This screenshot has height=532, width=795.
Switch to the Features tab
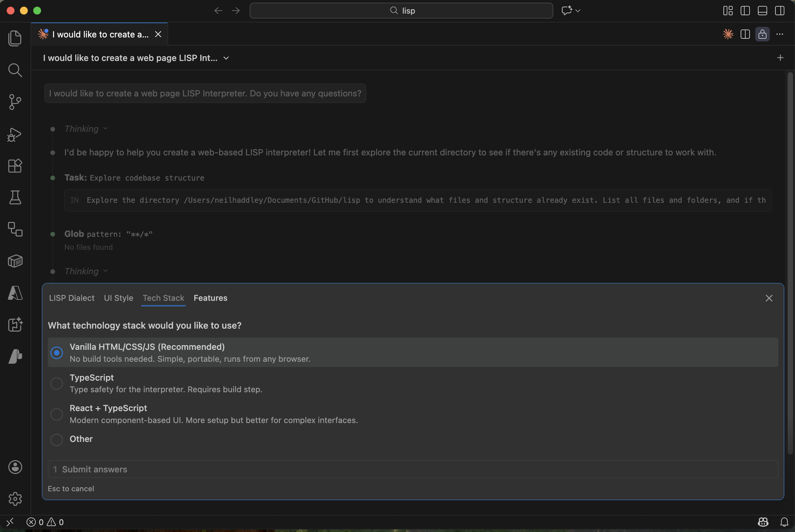coord(211,298)
